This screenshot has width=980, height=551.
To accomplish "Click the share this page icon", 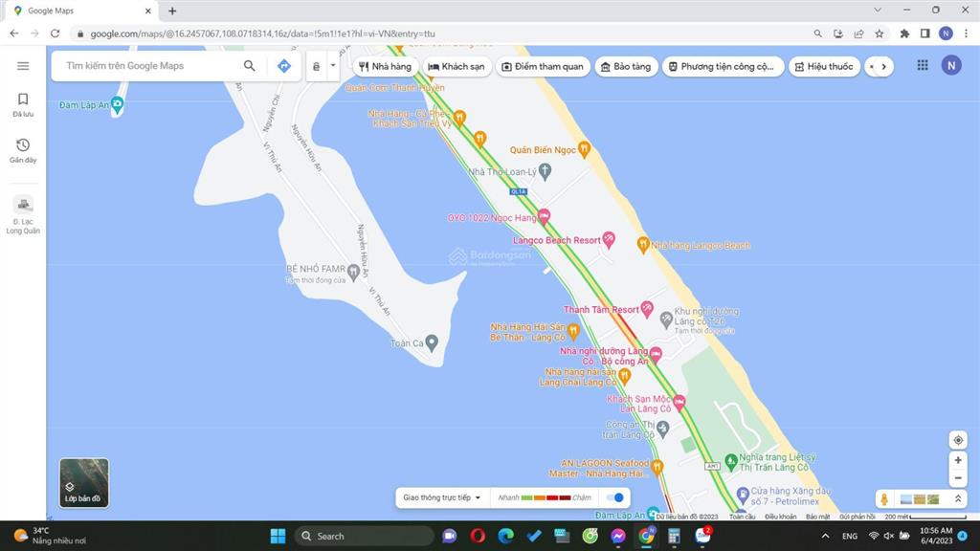I will [858, 33].
